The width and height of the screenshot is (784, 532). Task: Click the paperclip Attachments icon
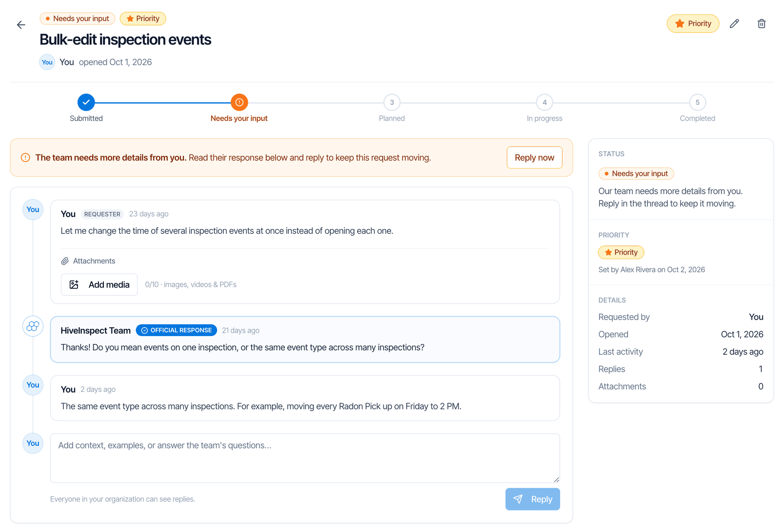[65, 261]
